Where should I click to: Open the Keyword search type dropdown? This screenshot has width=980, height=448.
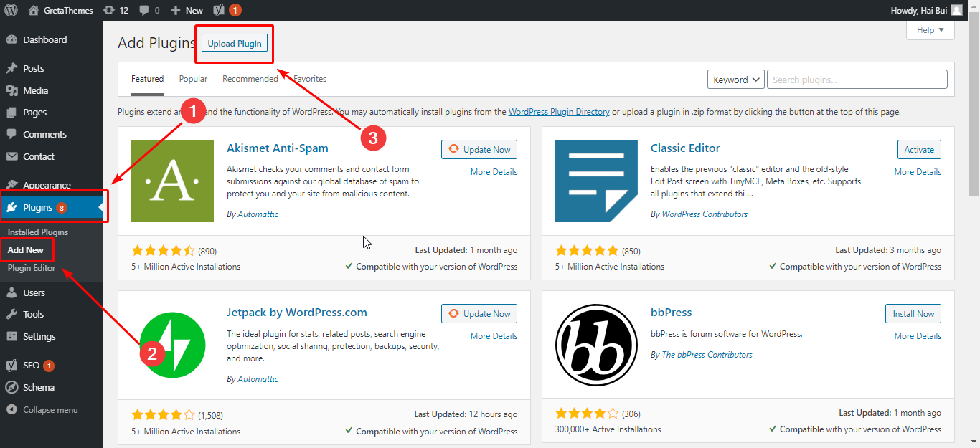click(x=736, y=80)
